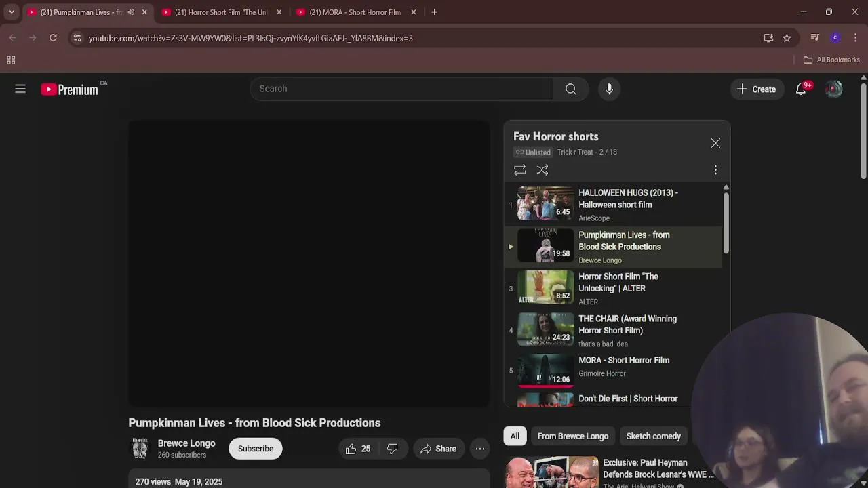Play MORA - Short Horror Film item
868x488 pixels.
click(614, 370)
